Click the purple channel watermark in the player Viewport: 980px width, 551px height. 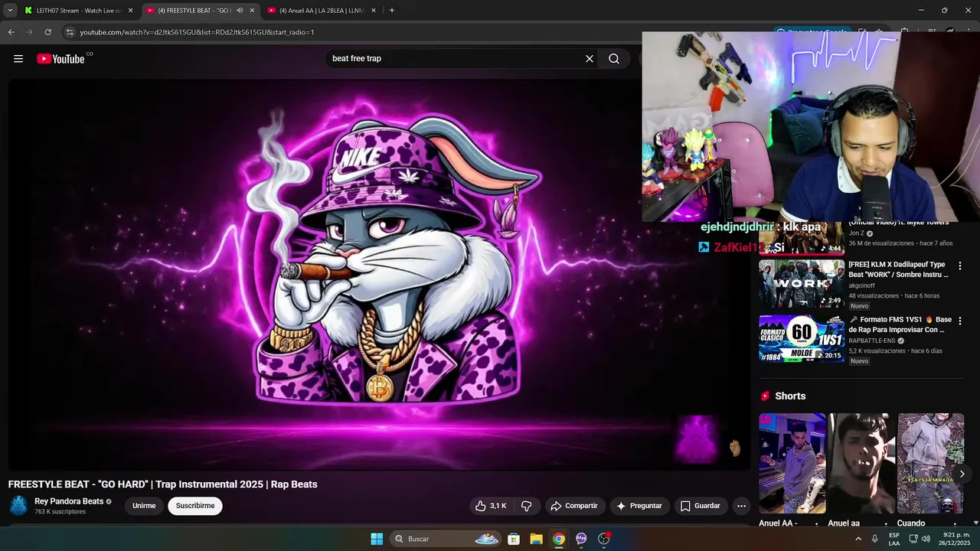tap(697, 439)
